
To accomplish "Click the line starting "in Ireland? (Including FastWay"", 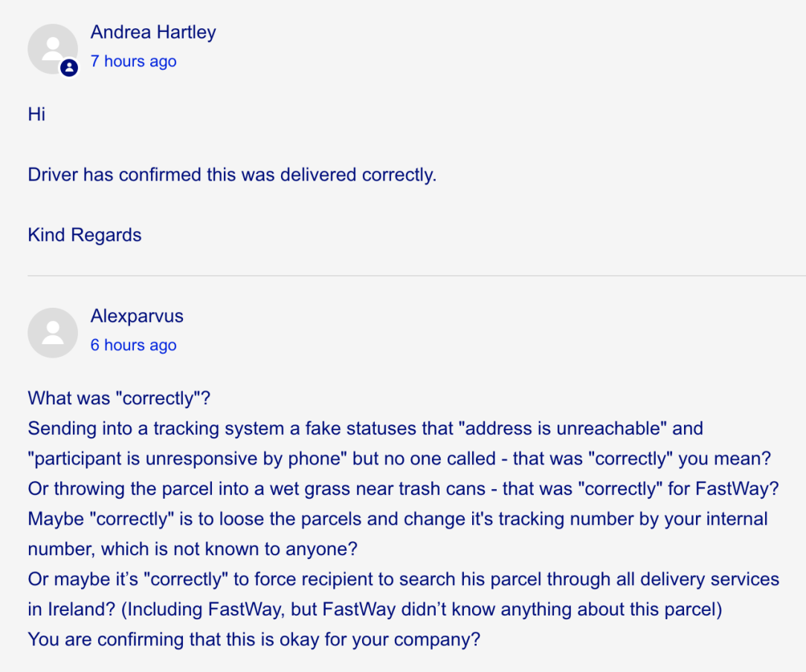I will (375, 609).
